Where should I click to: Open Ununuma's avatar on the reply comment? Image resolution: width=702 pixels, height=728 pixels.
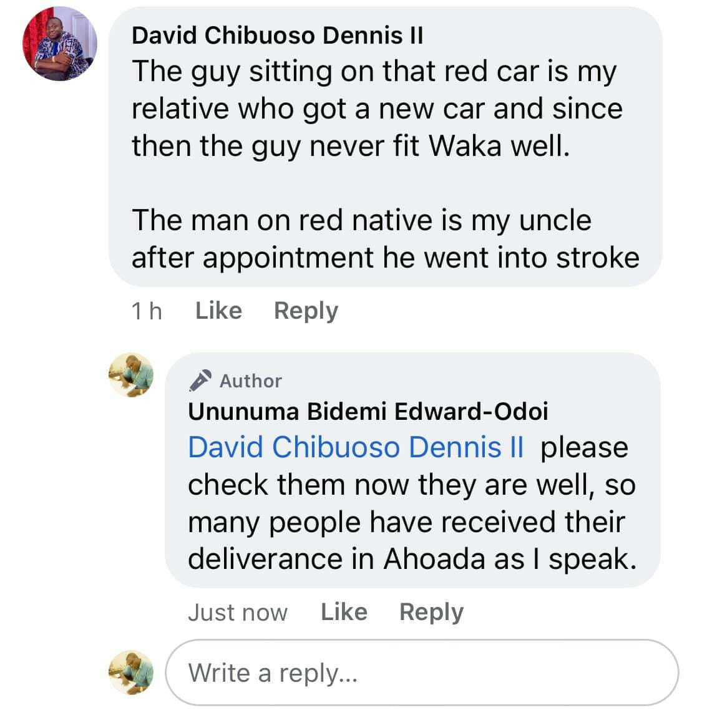(x=130, y=374)
